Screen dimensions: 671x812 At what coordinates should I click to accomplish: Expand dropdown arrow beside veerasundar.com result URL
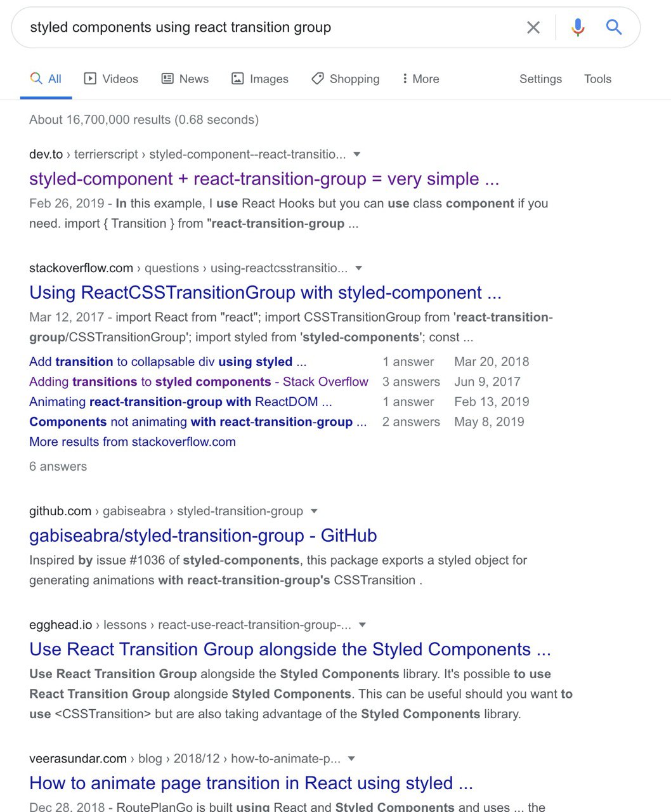(x=351, y=758)
